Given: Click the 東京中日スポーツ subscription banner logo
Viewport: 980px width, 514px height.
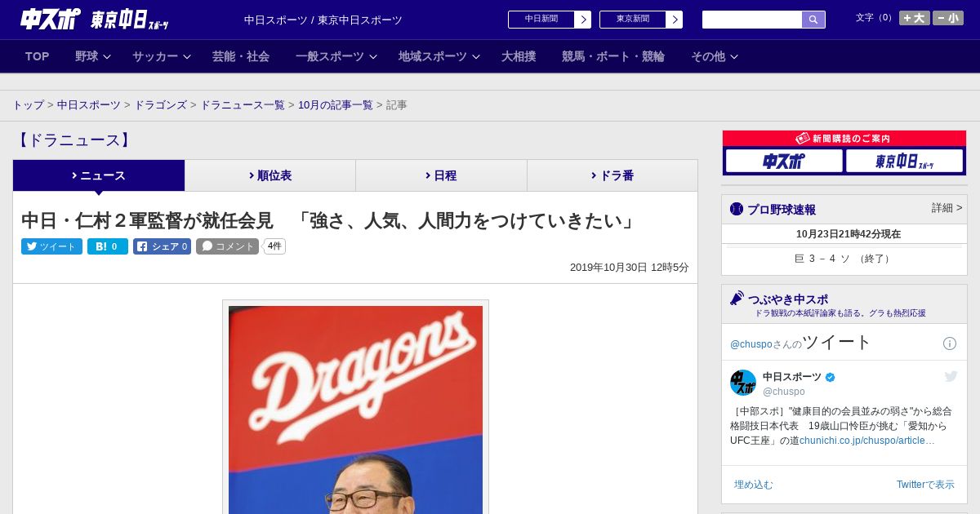Looking at the screenshot, I should click(904, 161).
